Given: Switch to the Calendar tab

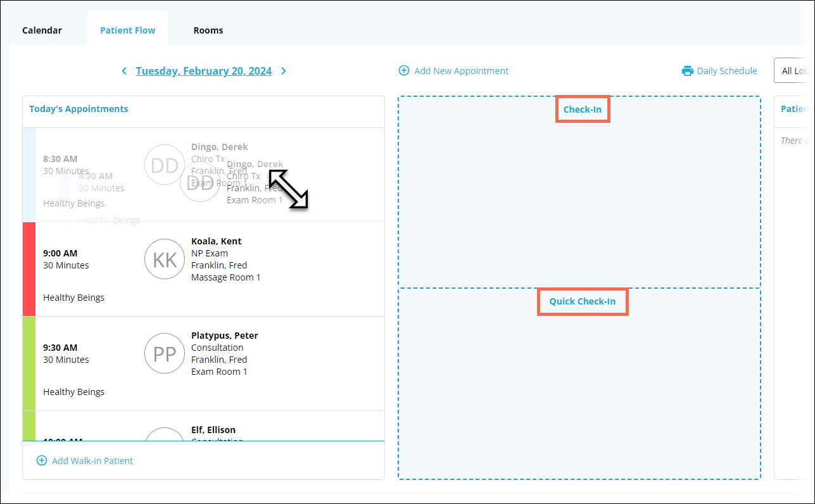Looking at the screenshot, I should (x=42, y=30).
